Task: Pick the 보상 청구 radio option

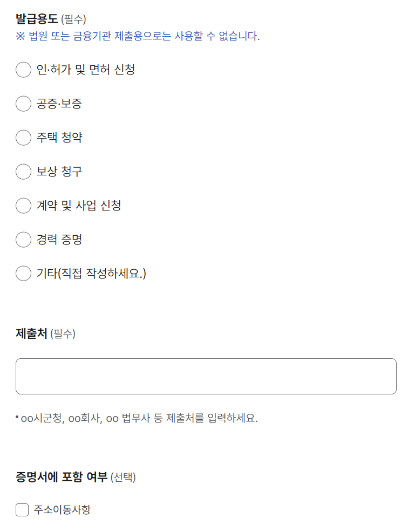Action: click(x=23, y=172)
